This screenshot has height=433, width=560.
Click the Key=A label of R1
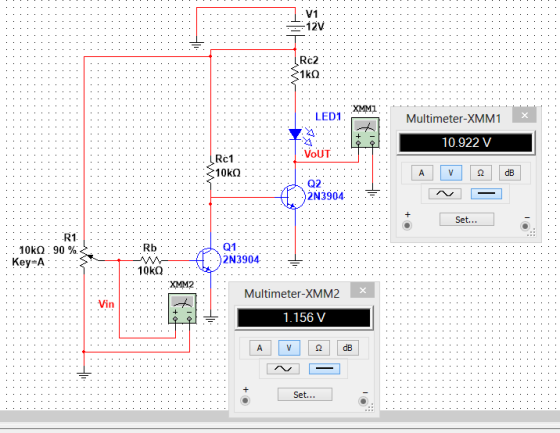click(x=28, y=262)
